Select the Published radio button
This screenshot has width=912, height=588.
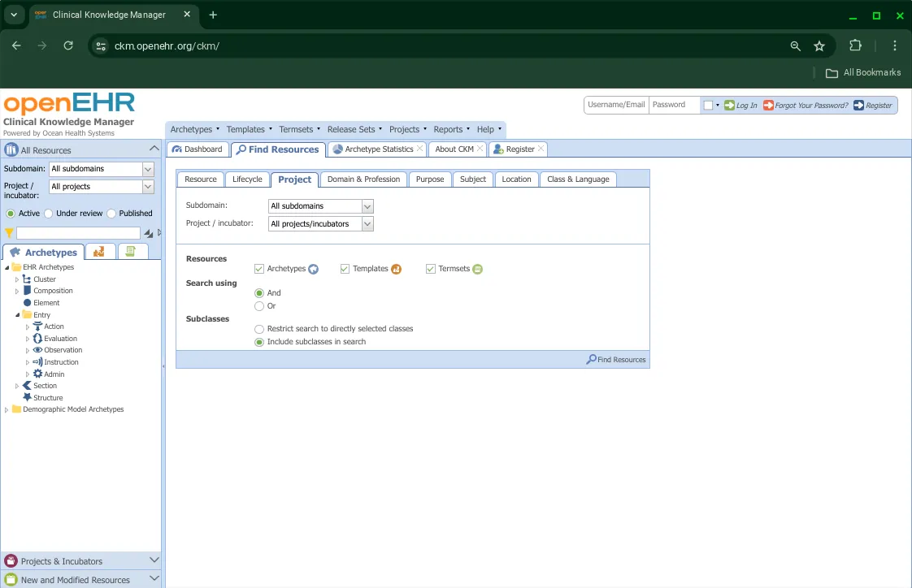tap(111, 213)
